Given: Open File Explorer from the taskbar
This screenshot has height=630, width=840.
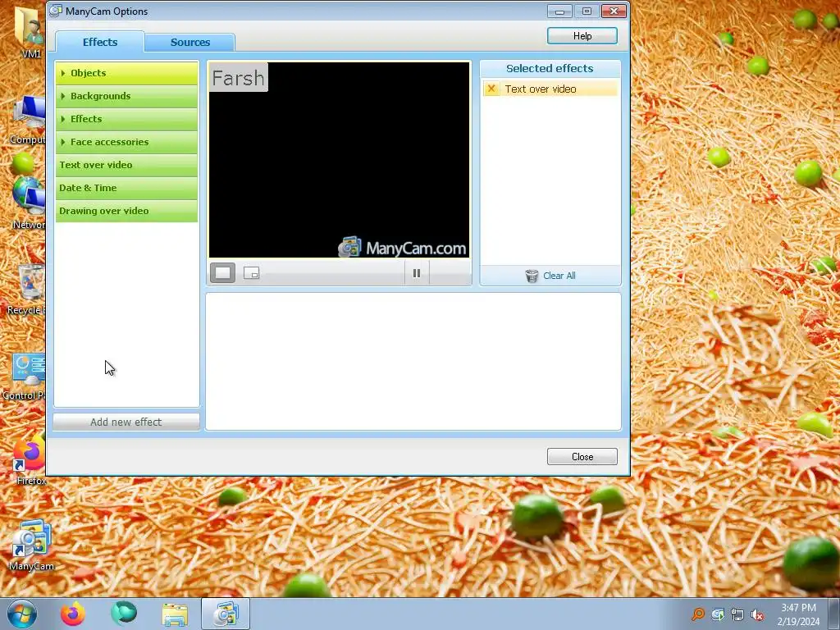Looking at the screenshot, I should 175,614.
